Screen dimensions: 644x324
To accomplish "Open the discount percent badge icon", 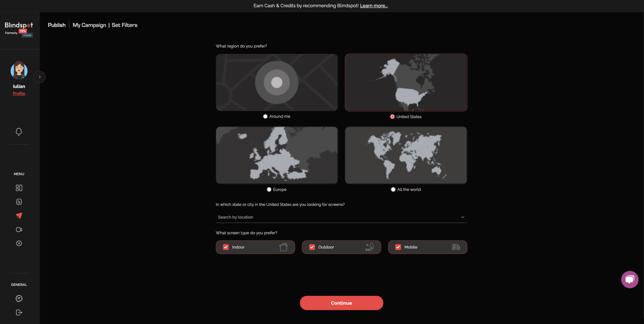I will point(19,243).
